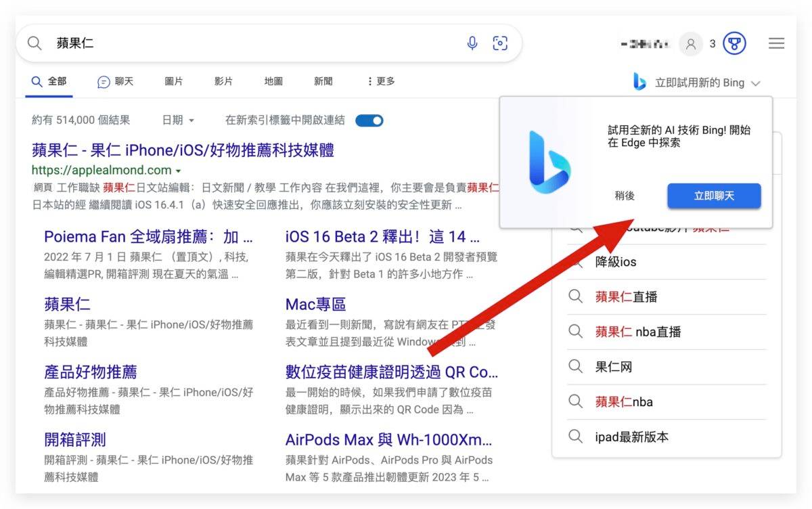Click the search icon beside 蘋果仁nba

[x=575, y=401]
